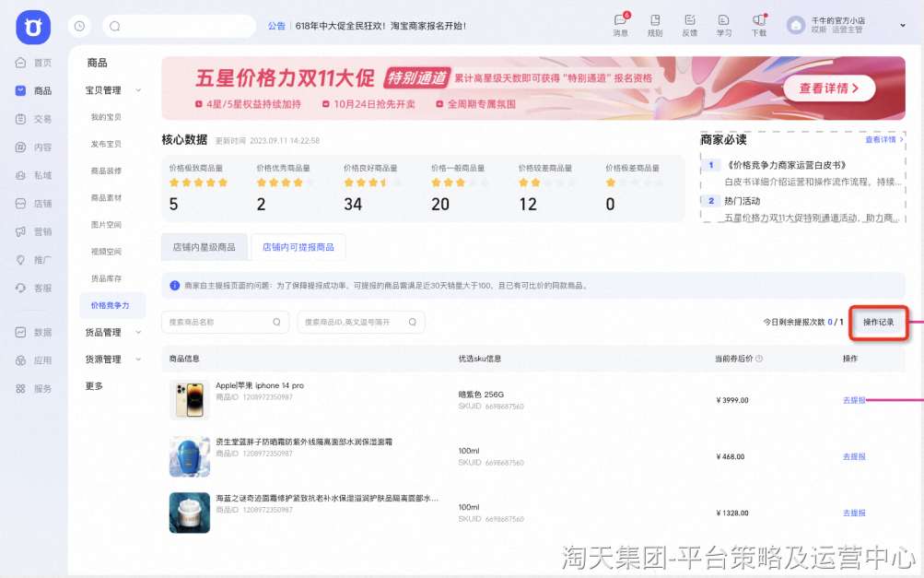Open 私域 in left sidebar
The image size is (924, 578).
click(x=34, y=175)
